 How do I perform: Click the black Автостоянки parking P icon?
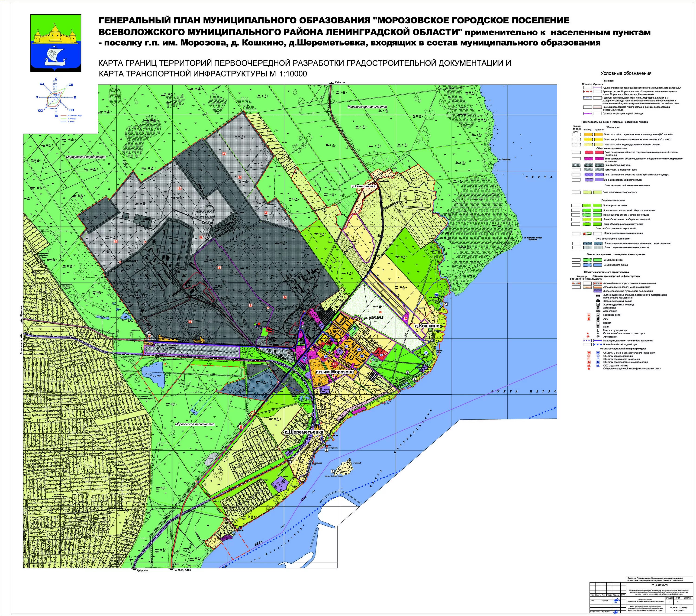[598, 337]
